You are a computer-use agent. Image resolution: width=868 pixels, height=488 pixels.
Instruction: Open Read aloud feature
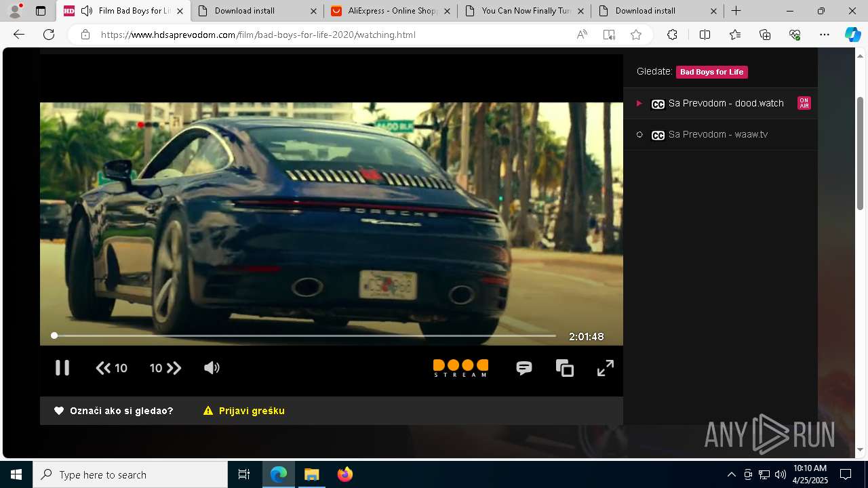click(x=582, y=35)
